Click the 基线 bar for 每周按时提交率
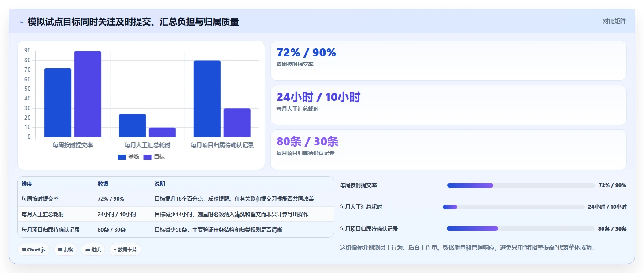The image size is (644, 273). click(x=58, y=103)
